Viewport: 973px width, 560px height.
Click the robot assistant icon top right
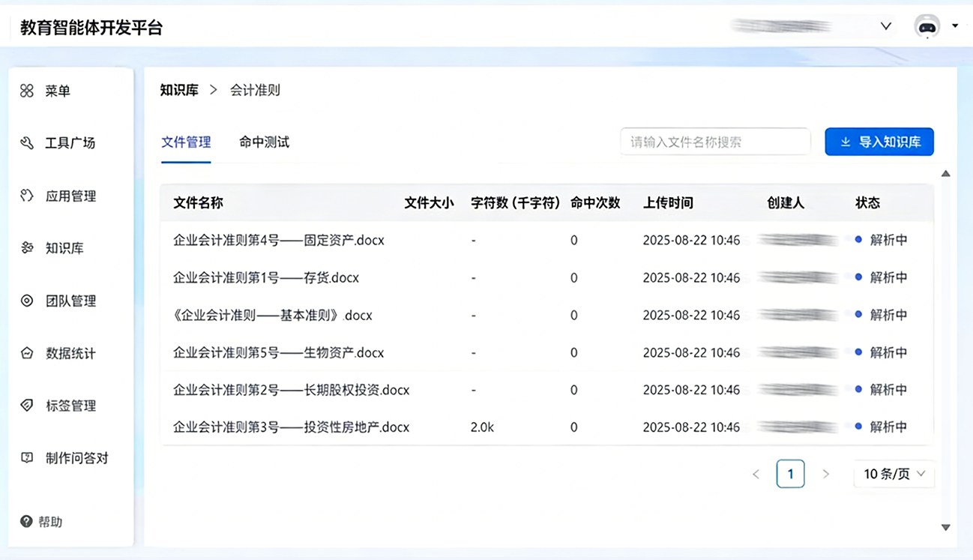coord(927,25)
